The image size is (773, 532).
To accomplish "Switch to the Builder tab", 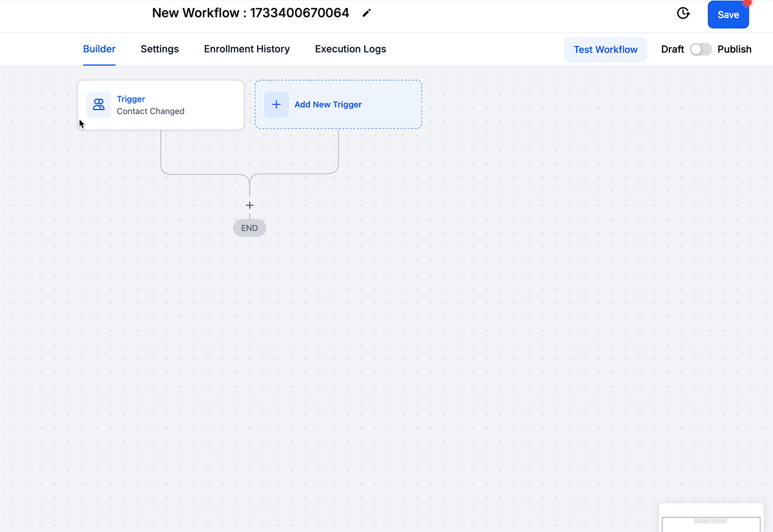I will pos(99,49).
